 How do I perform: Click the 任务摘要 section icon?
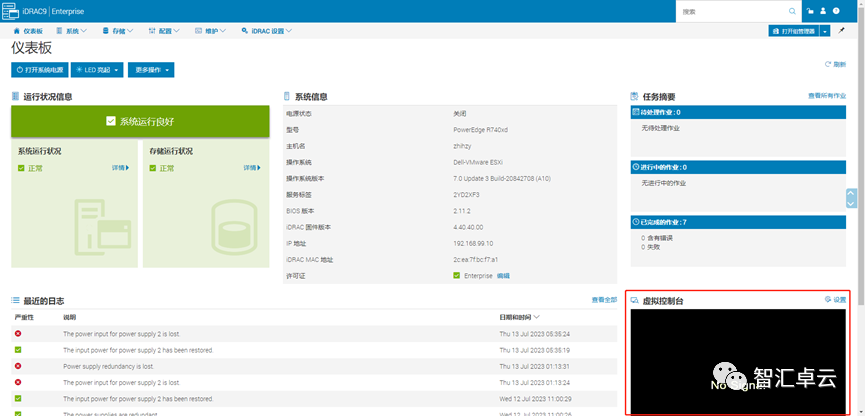(634, 97)
